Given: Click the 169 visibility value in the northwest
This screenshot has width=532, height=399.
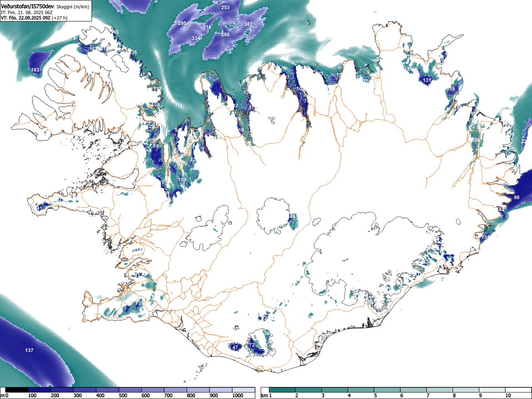Looking at the screenshot, I should [x=182, y=180].
